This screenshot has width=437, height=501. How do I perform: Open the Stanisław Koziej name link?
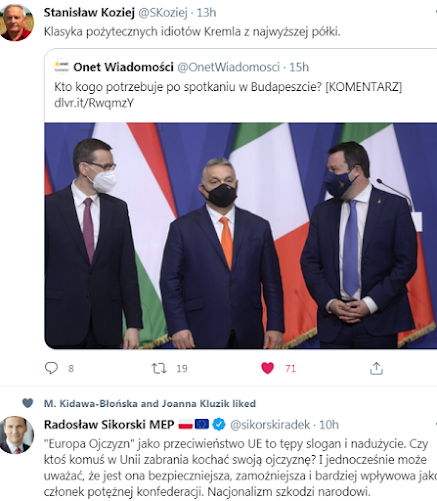pos(89,13)
